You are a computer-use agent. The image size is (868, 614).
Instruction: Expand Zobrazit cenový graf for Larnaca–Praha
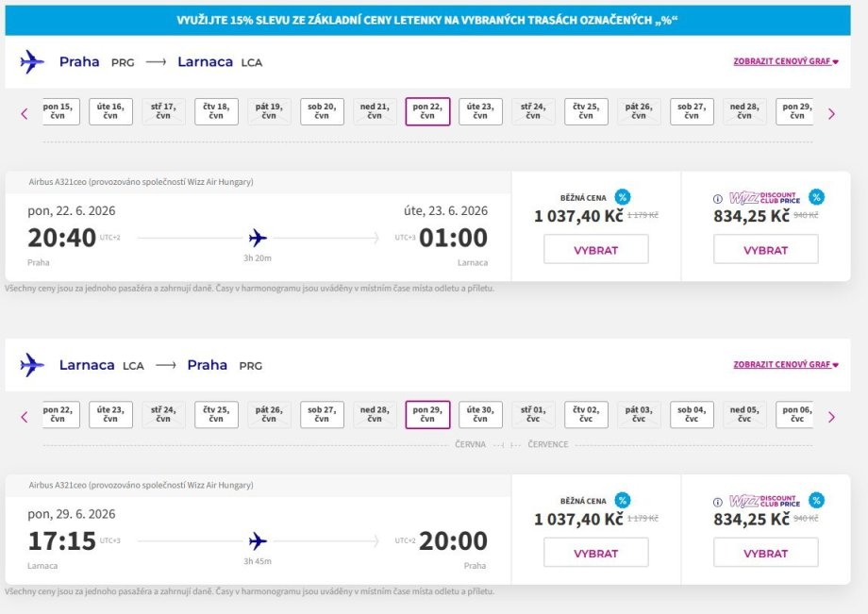[x=785, y=364]
